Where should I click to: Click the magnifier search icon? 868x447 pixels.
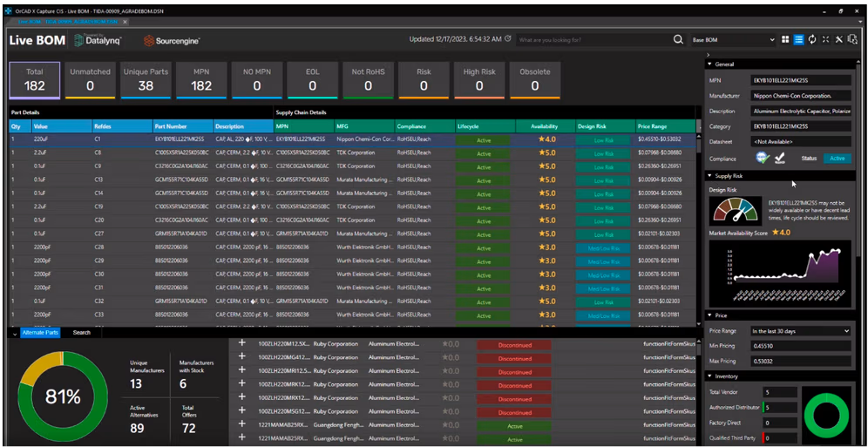coord(678,40)
